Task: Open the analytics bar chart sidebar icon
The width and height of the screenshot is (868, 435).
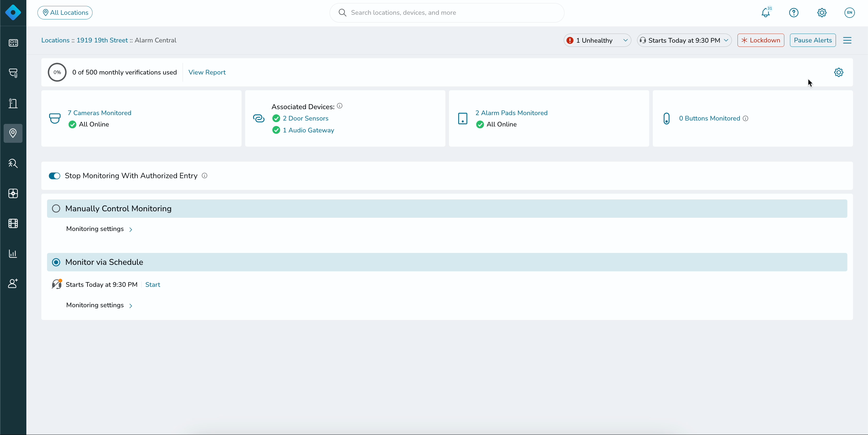Action: [x=13, y=254]
